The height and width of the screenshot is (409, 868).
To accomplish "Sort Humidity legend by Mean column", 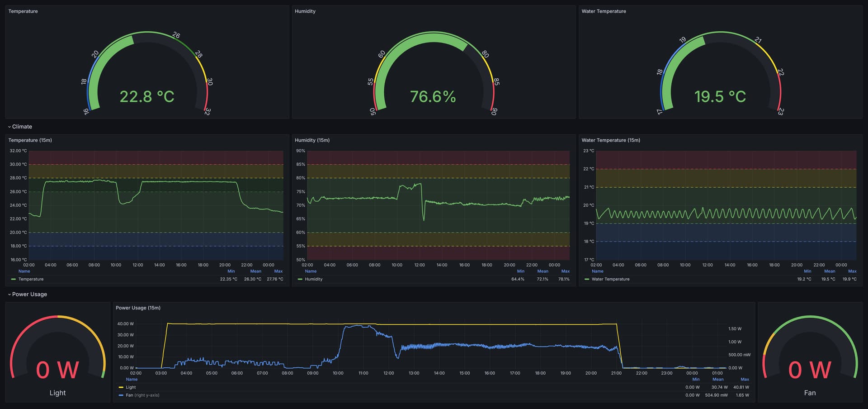I will pos(542,271).
